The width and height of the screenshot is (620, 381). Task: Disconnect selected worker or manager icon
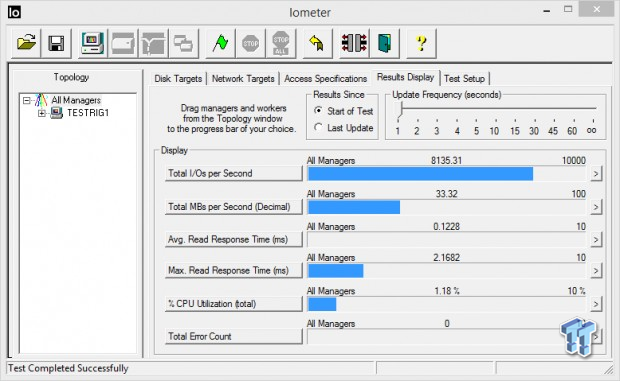coord(354,43)
